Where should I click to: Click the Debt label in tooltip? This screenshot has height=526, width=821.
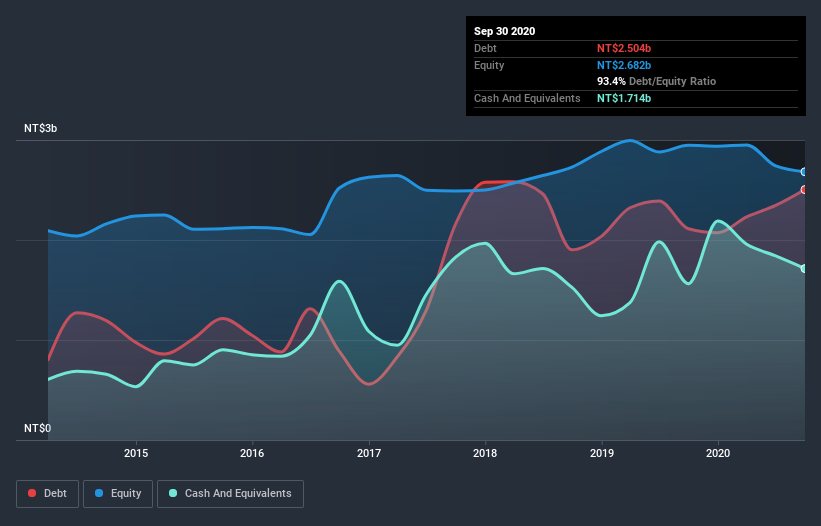click(x=485, y=48)
